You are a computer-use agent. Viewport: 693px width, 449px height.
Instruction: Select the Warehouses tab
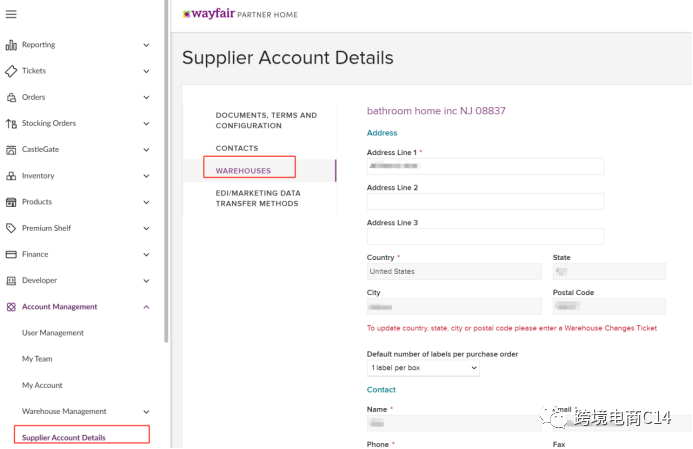coord(243,171)
